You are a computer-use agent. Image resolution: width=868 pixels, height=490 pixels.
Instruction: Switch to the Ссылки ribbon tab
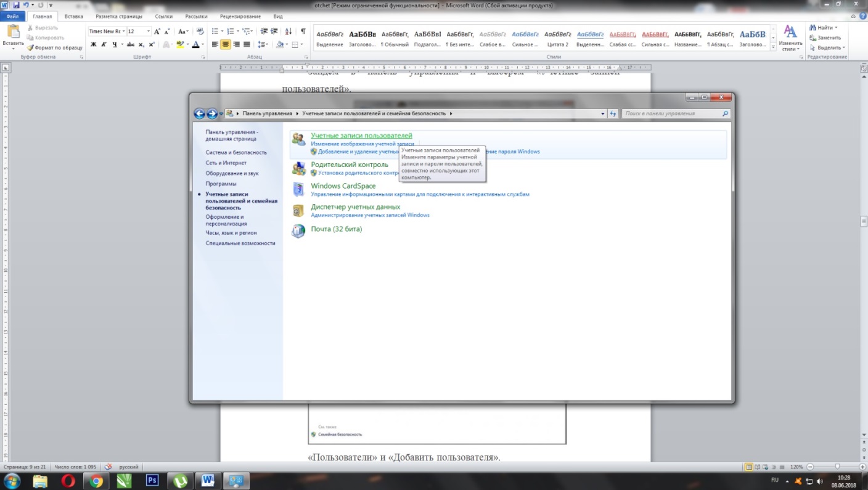pyautogui.click(x=164, y=17)
